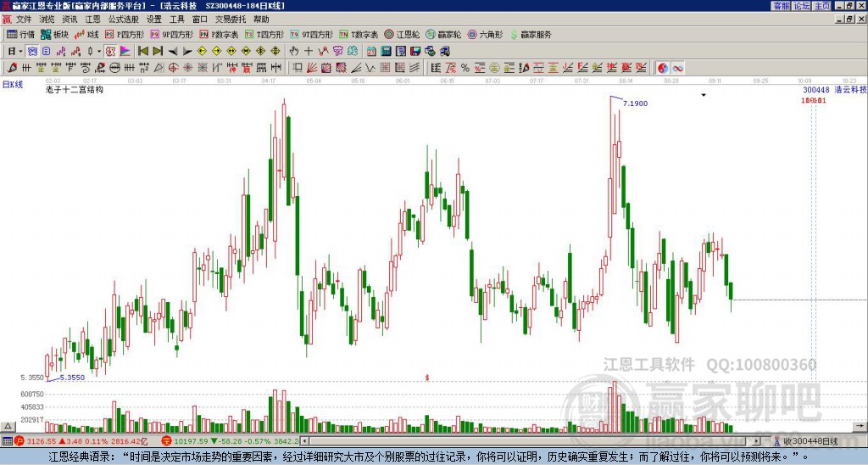Click horizontal scrollbar right arrow
The image size is (868, 465).
coord(756,441)
